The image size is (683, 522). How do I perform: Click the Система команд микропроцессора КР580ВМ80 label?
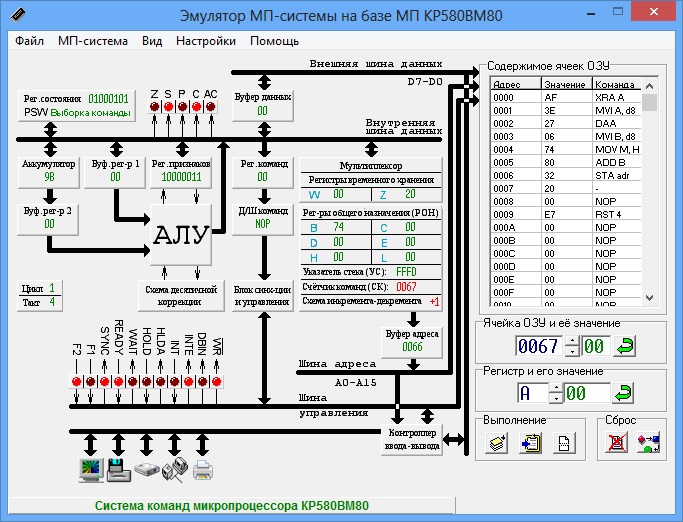click(232, 505)
